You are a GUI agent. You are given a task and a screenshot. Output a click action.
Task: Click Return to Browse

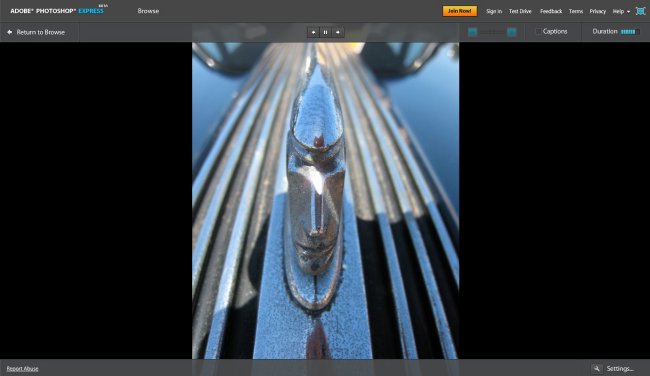click(36, 32)
